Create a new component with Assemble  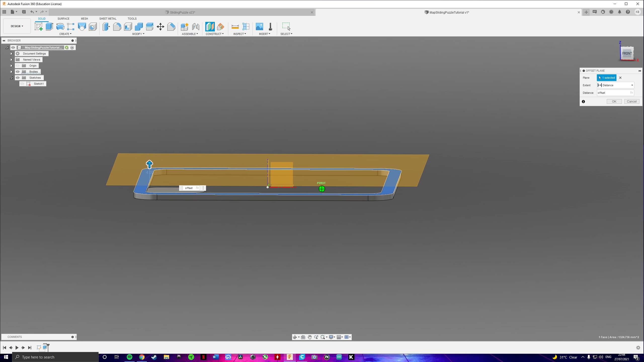point(184,26)
